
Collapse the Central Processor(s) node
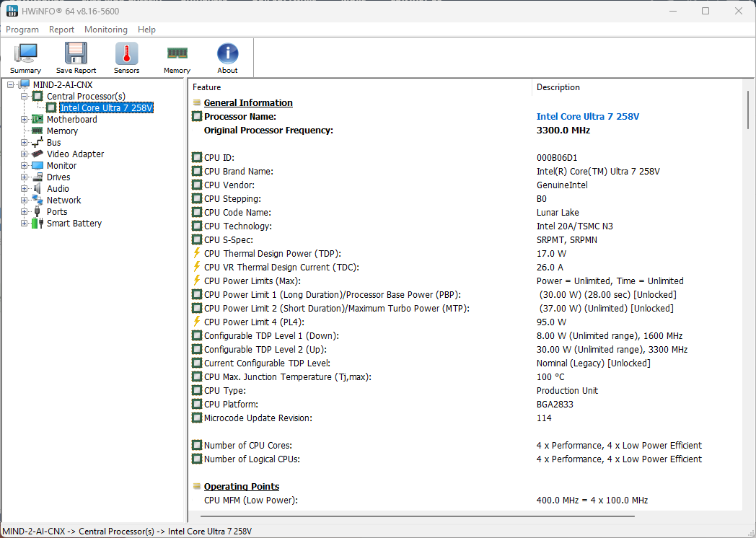coord(24,97)
